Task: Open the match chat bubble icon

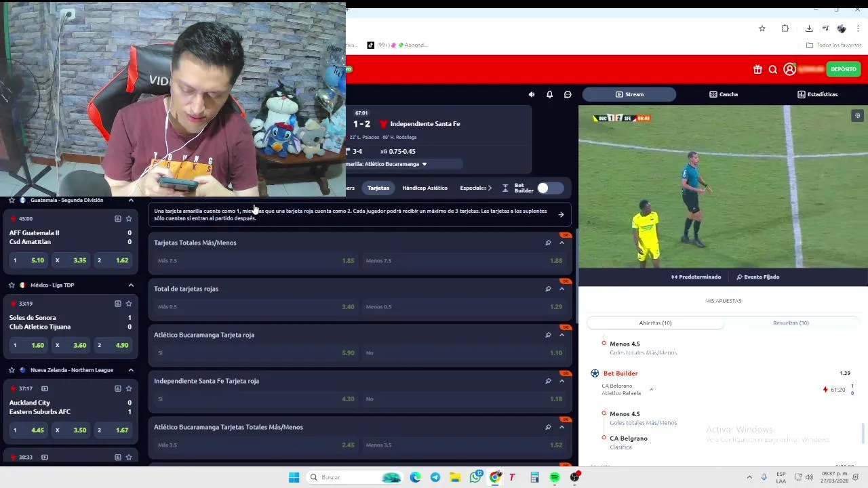Action: (568, 94)
